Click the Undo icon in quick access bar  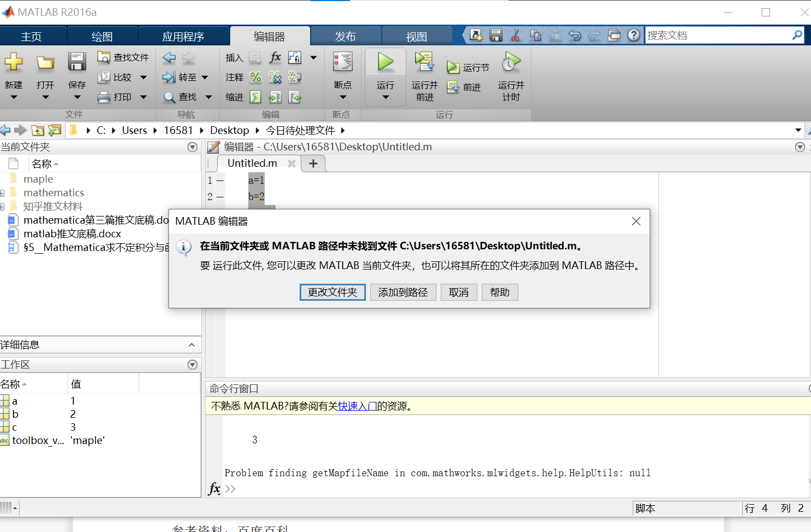click(575, 36)
